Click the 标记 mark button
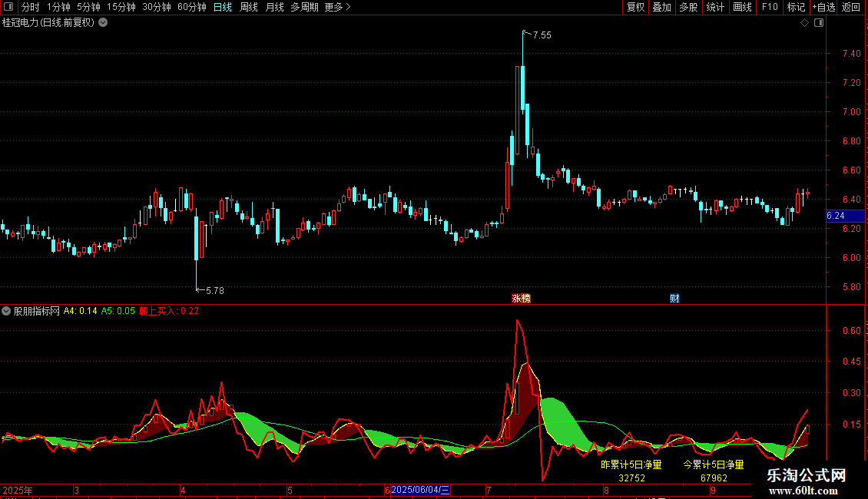The image size is (868, 499). coord(796,7)
